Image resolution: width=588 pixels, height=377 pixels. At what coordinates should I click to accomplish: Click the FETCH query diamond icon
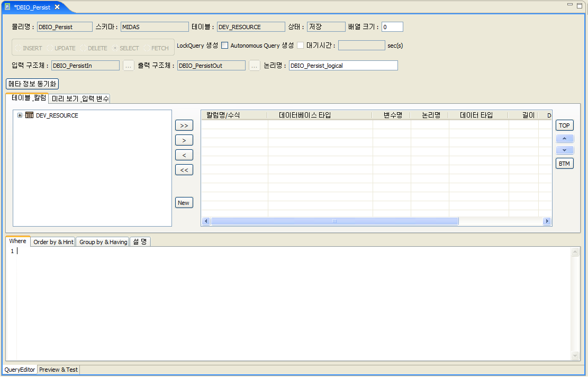[x=147, y=48]
